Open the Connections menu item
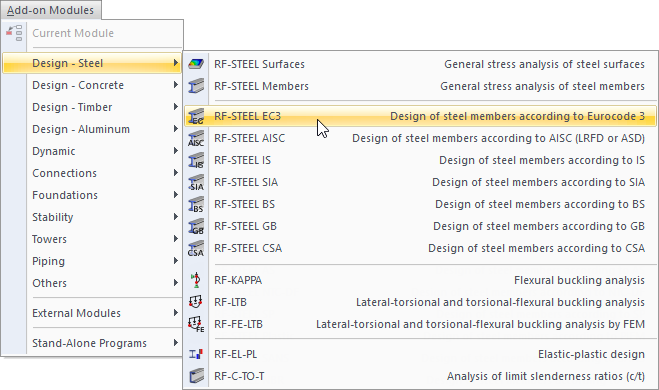 [x=92, y=173]
